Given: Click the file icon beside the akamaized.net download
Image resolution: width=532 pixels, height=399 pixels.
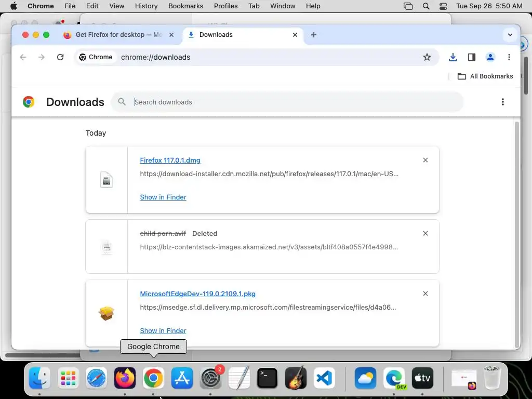Looking at the screenshot, I should tap(107, 247).
